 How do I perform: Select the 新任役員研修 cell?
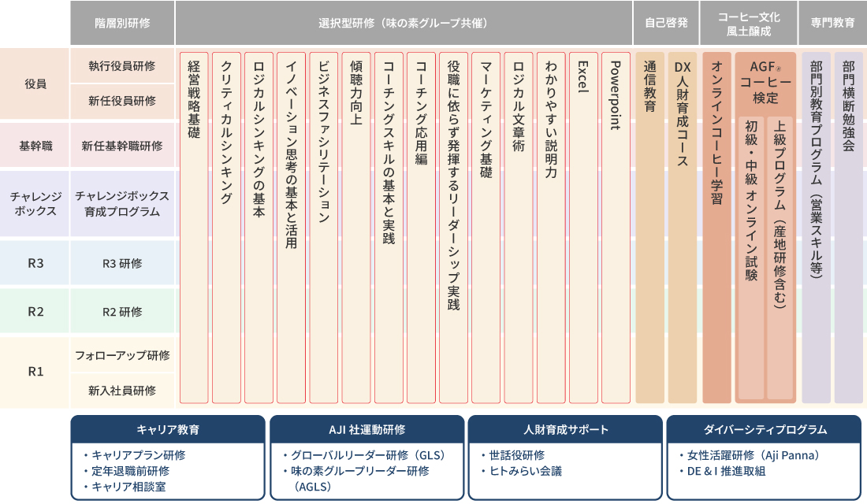[x=122, y=101]
